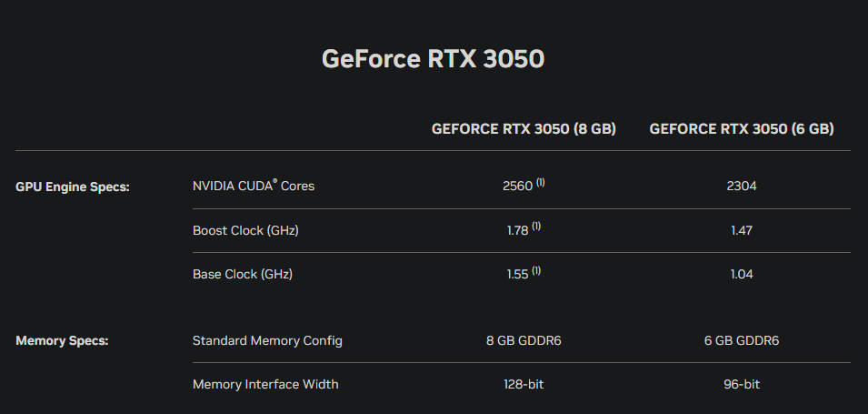Select the GEFORCE RTX 3050 (6 GB) column header
The height and width of the screenshot is (414, 868).
(x=742, y=129)
